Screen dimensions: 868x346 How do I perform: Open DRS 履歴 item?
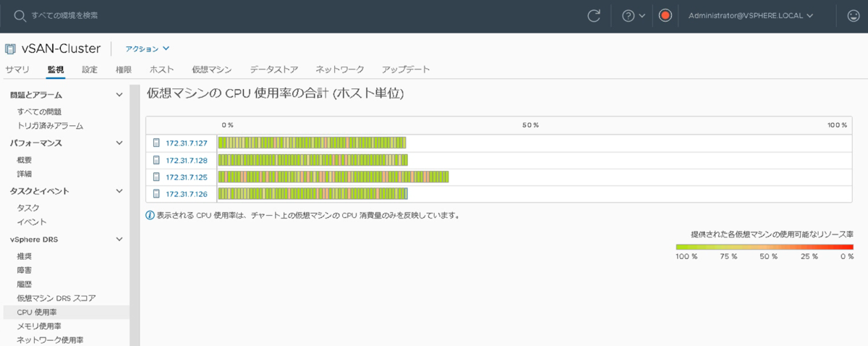pos(25,284)
